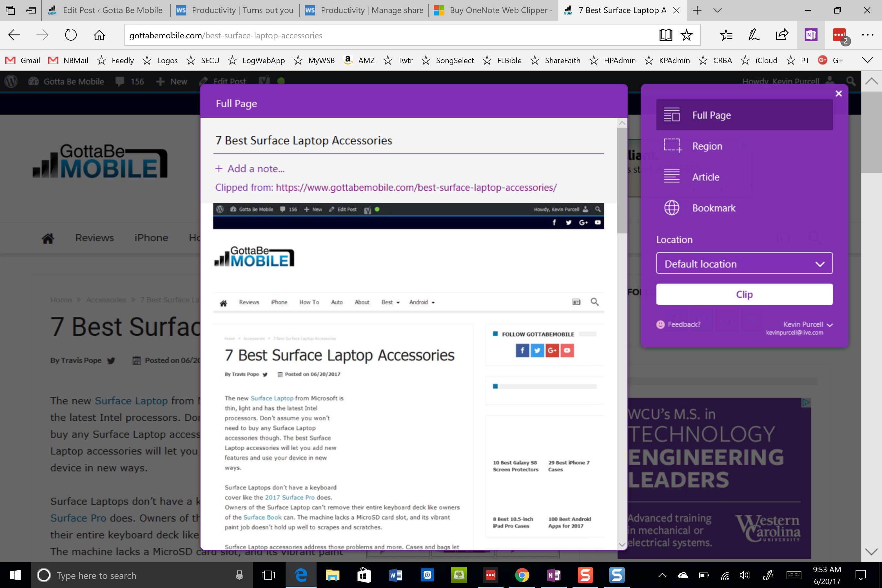Click Add a note in clip preview
Screen dimensions: 882x588
click(250, 169)
